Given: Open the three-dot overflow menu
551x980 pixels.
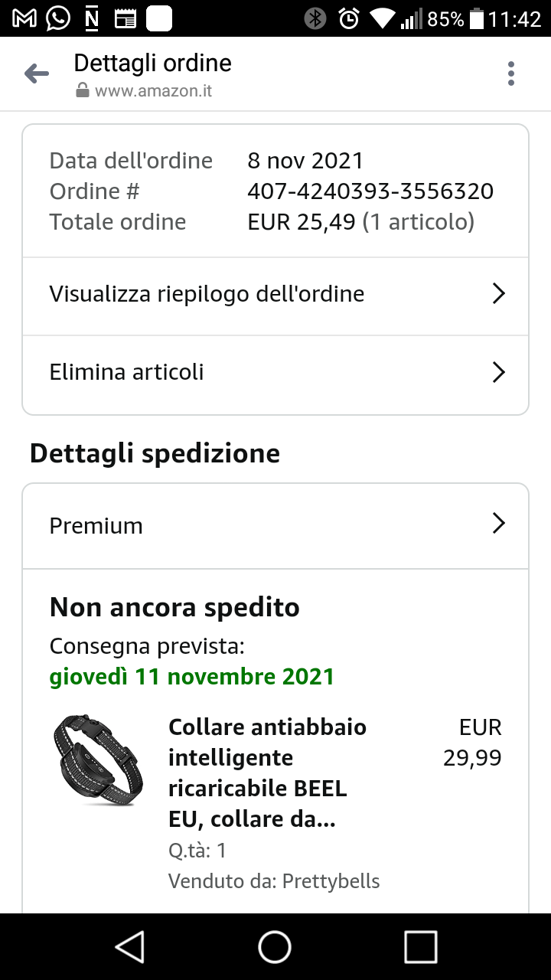Looking at the screenshot, I should click(x=510, y=73).
